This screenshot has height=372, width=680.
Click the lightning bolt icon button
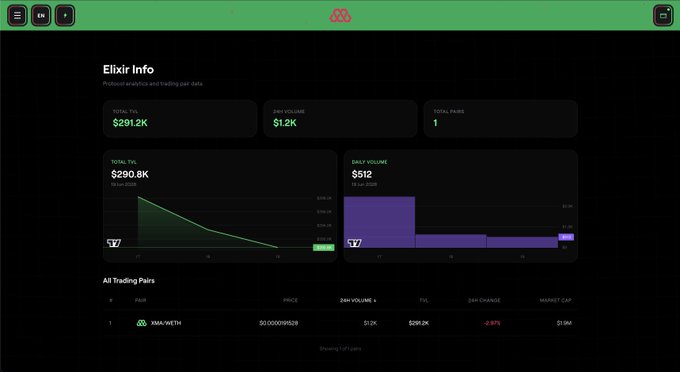65,16
